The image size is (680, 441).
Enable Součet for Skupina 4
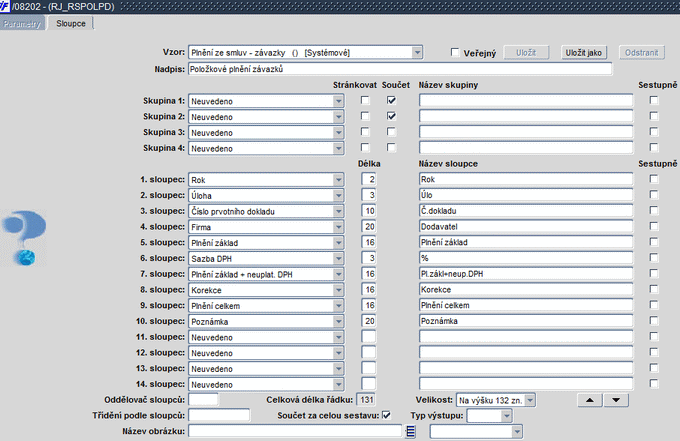click(391, 147)
